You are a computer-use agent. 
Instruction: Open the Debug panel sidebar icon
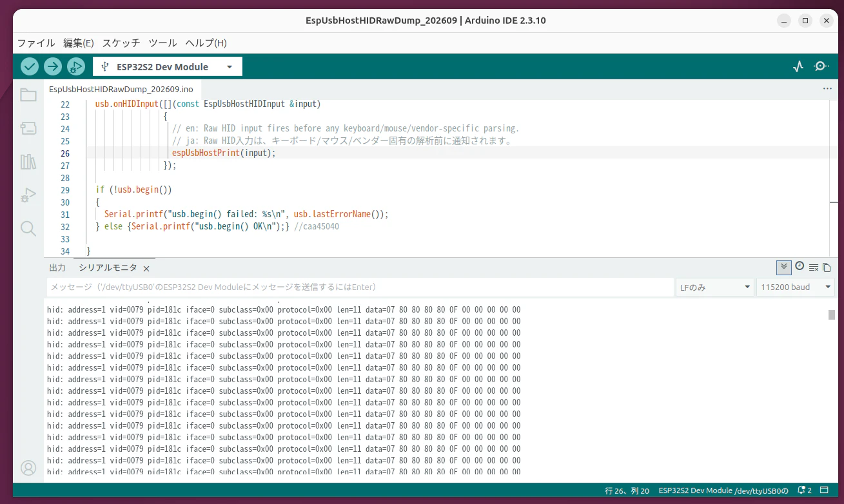(x=28, y=195)
